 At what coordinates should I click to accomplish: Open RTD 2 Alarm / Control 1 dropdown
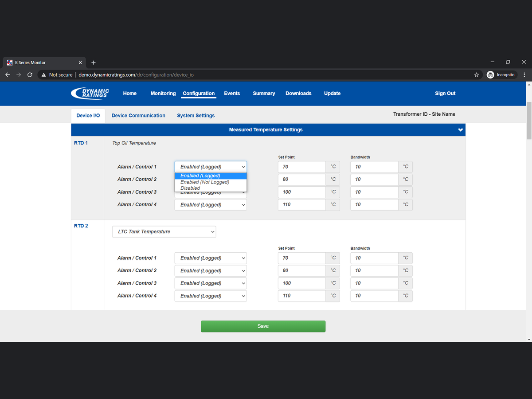point(211,258)
